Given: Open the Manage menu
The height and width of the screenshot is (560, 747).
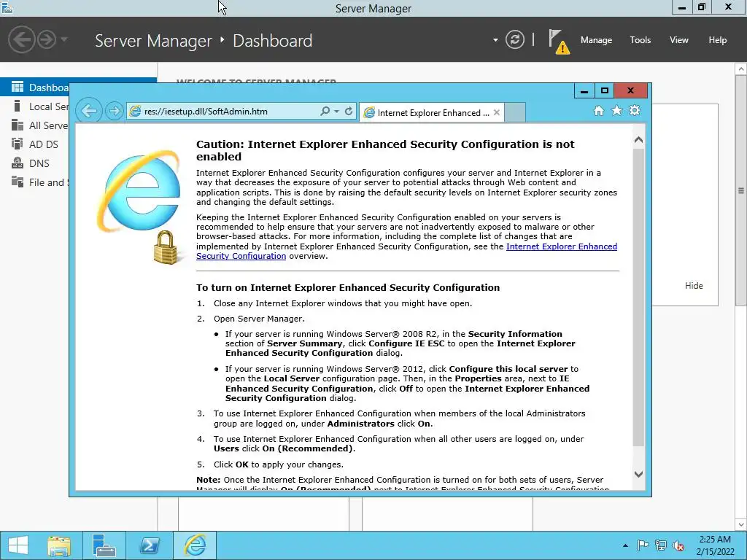Looking at the screenshot, I should point(596,40).
